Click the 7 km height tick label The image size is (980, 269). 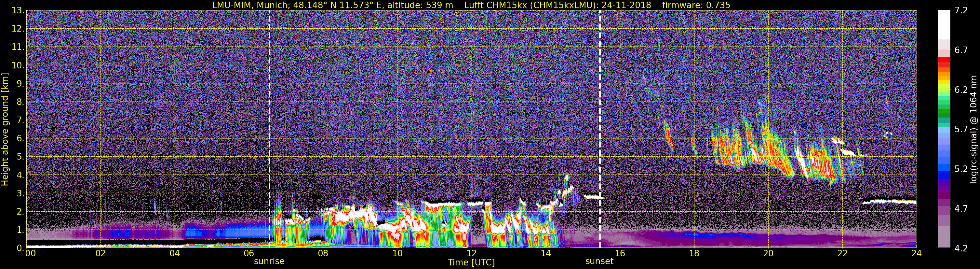pos(20,120)
